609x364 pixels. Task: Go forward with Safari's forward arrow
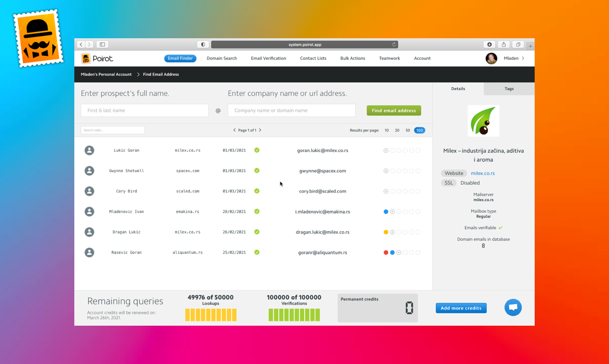(89, 45)
